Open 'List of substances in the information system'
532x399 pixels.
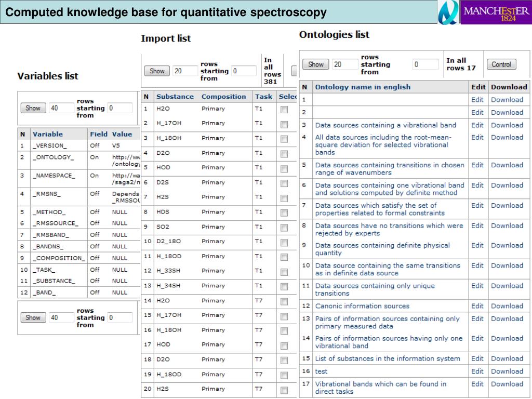(388, 358)
